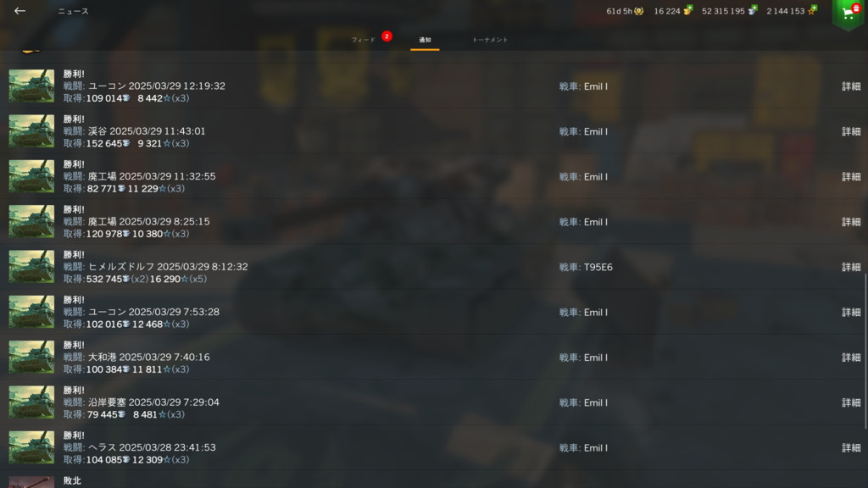Screen dimensions: 868x488
Task: Open 詳細 for 大和港 7:40:16 battle
Action: (x=851, y=358)
